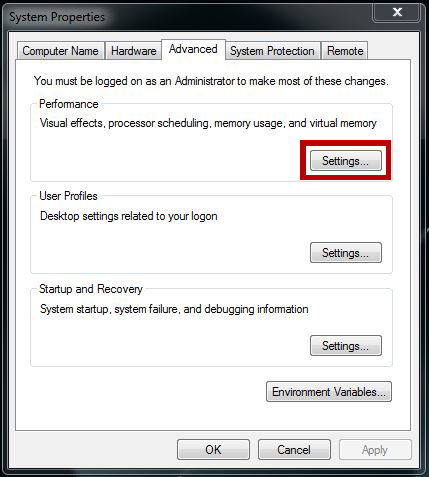Screen dimensions: 429x477
Task: Switch to the Computer Name tab
Action: point(61,51)
